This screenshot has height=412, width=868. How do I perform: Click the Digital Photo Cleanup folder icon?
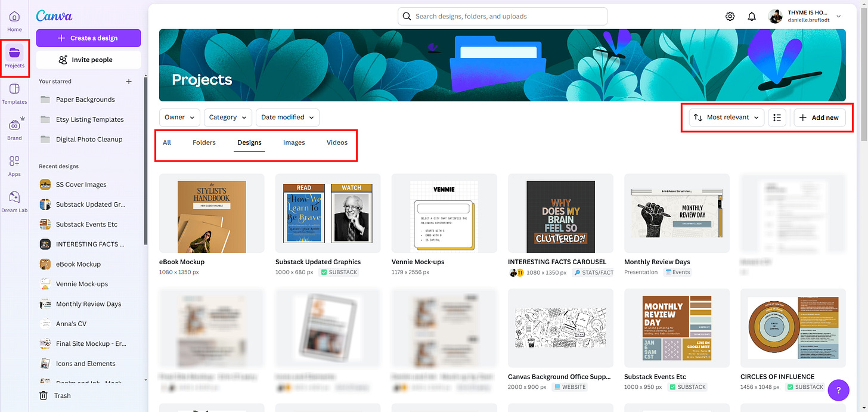click(45, 140)
